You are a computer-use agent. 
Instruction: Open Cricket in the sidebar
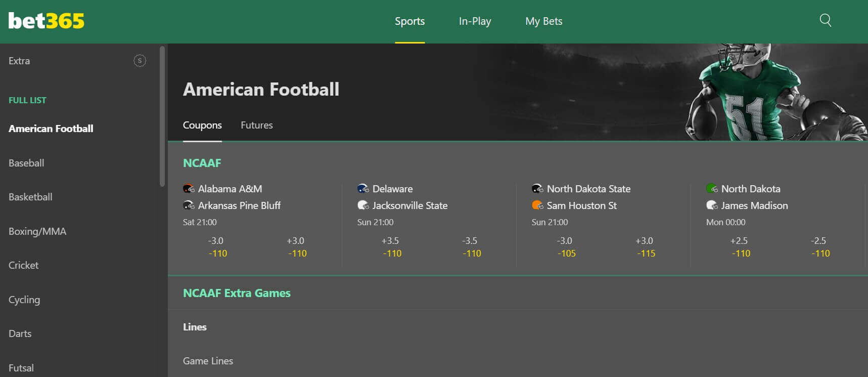pyautogui.click(x=24, y=265)
